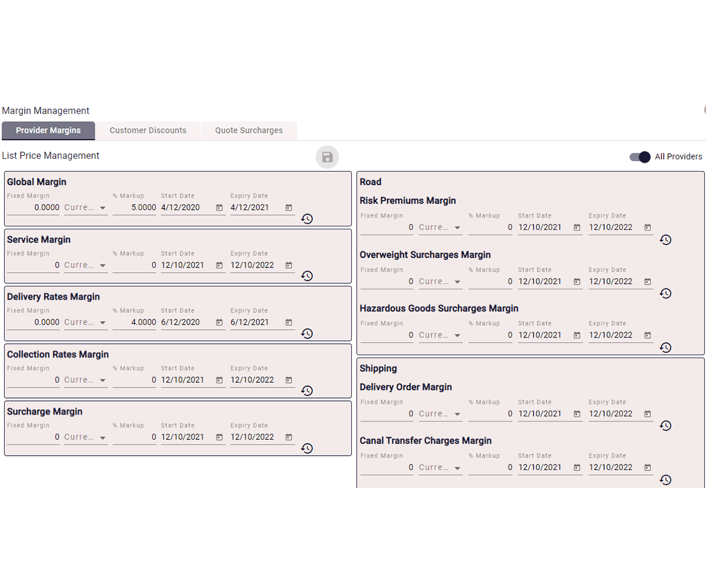Open the Quote Surcharges tab

[249, 131]
